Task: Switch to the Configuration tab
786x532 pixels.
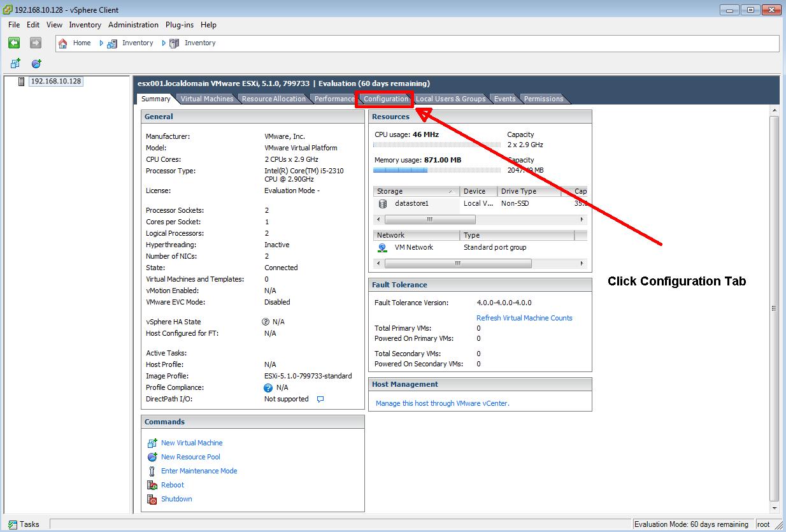Action: pos(384,99)
